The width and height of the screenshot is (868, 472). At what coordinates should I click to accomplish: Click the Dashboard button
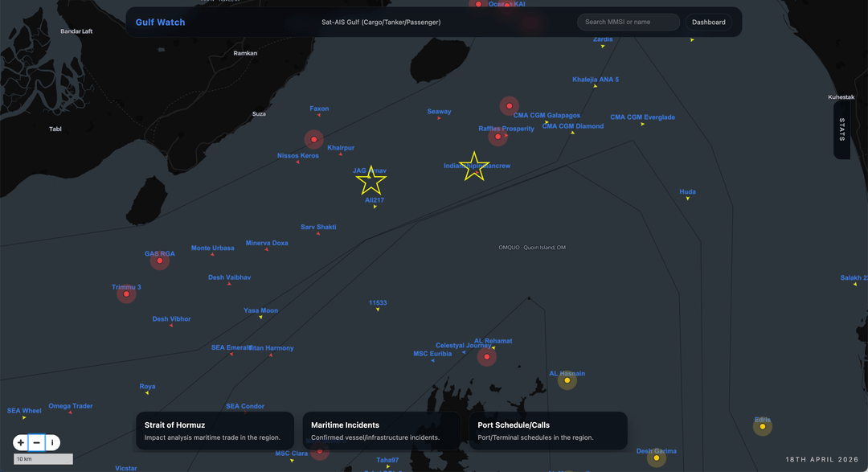click(708, 23)
